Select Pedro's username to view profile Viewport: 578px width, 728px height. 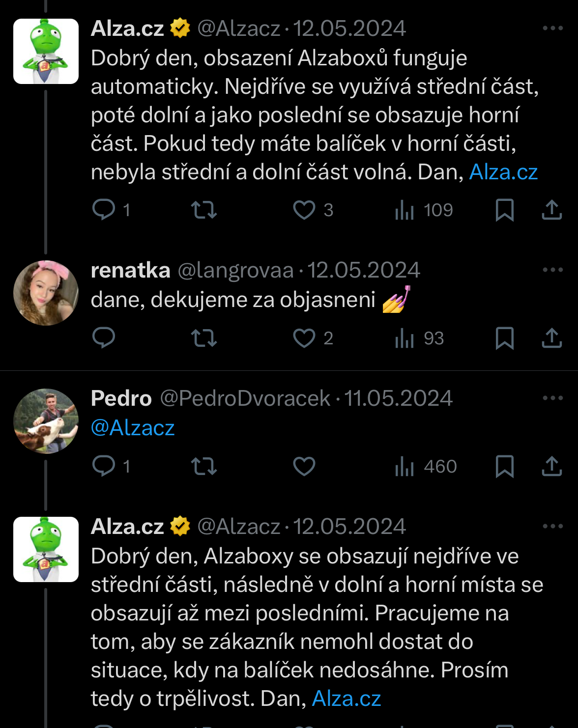(121, 398)
